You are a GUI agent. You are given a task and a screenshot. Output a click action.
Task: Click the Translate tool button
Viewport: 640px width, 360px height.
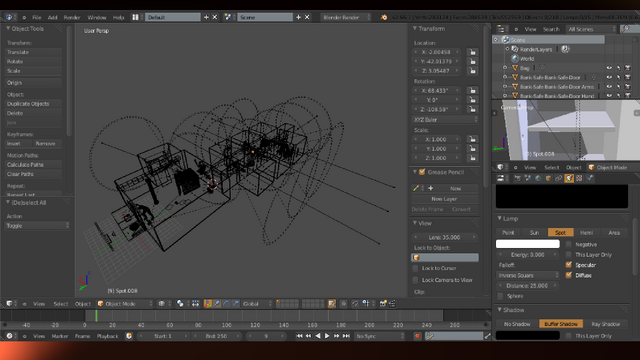tap(33, 52)
